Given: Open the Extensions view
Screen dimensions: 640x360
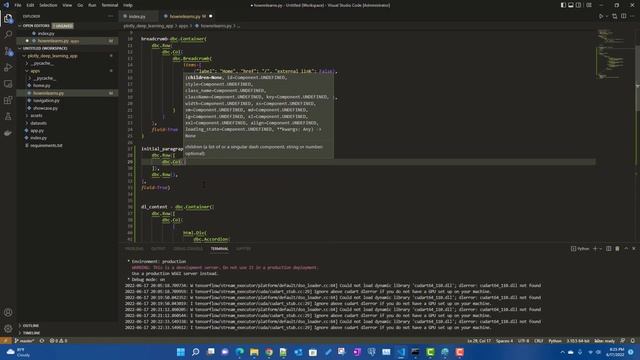Looking at the screenshot, I should coord(8,100).
